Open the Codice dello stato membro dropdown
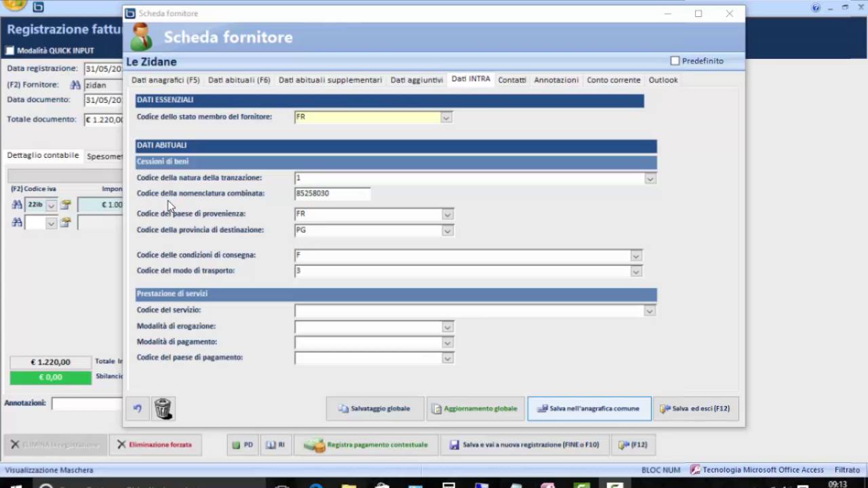The height and width of the screenshot is (488, 868). pyautogui.click(x=446, y=117)
